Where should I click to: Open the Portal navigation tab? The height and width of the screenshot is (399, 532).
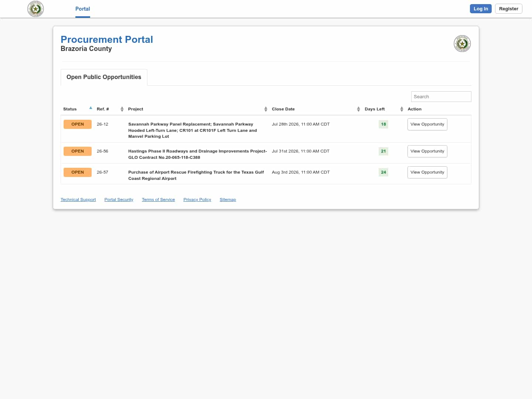coord(83,9)
